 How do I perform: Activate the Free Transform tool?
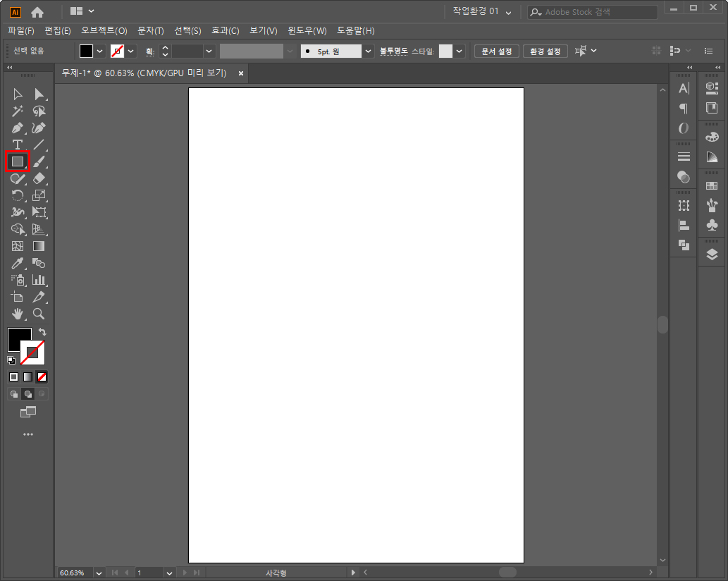(39, 212)
